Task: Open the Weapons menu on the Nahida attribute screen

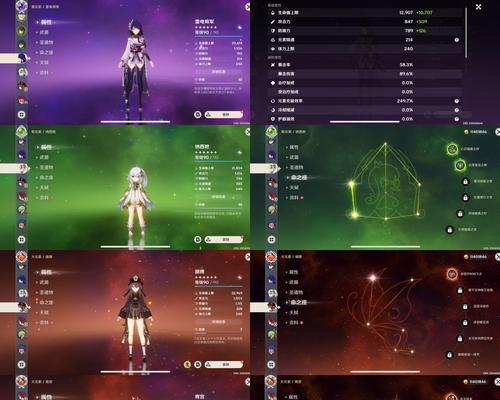Action: click(44, 157)
